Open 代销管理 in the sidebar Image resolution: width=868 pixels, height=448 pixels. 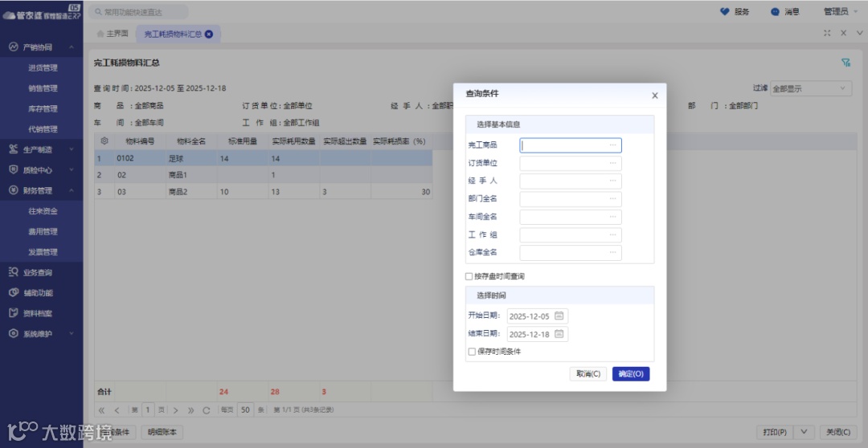click(x=43, y=129)
